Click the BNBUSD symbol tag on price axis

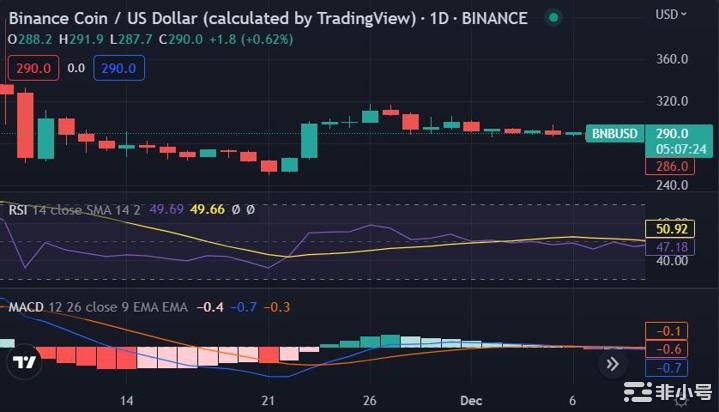612,133
